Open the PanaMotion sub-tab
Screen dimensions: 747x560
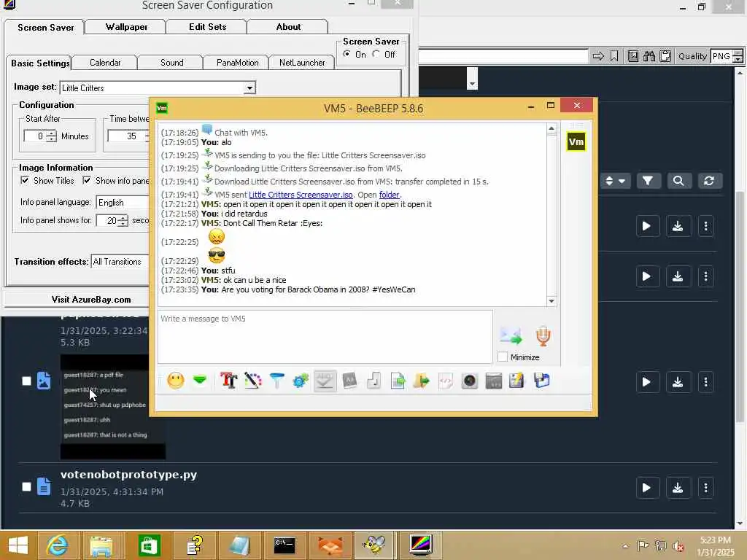[237, 63]
